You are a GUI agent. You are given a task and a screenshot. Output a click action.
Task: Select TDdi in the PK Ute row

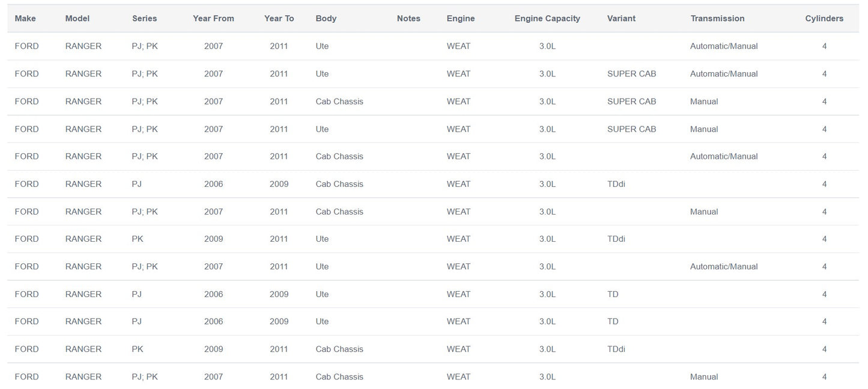tap(616, 239)
